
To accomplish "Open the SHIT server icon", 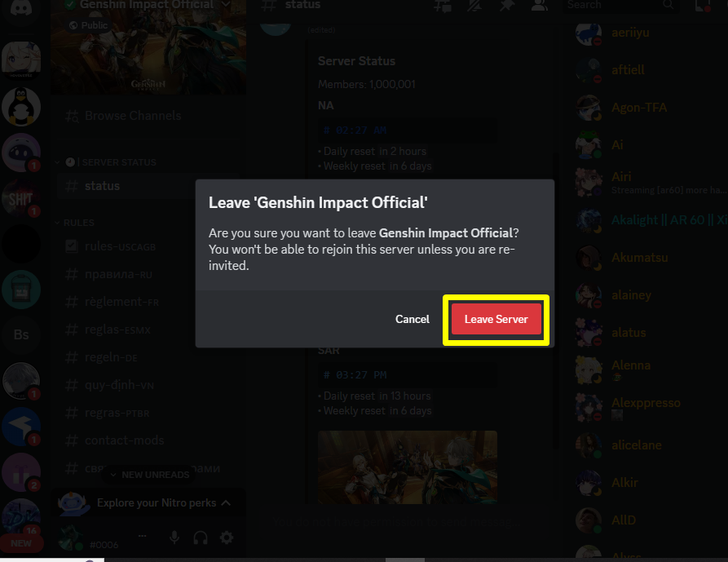I will coord(21,199).
